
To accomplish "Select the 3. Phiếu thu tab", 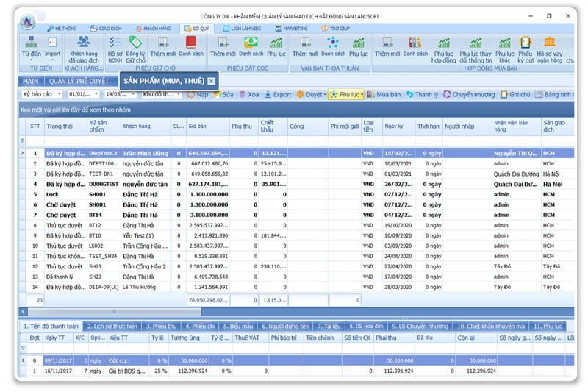I will pyautogui.click(x=160, y=326).
